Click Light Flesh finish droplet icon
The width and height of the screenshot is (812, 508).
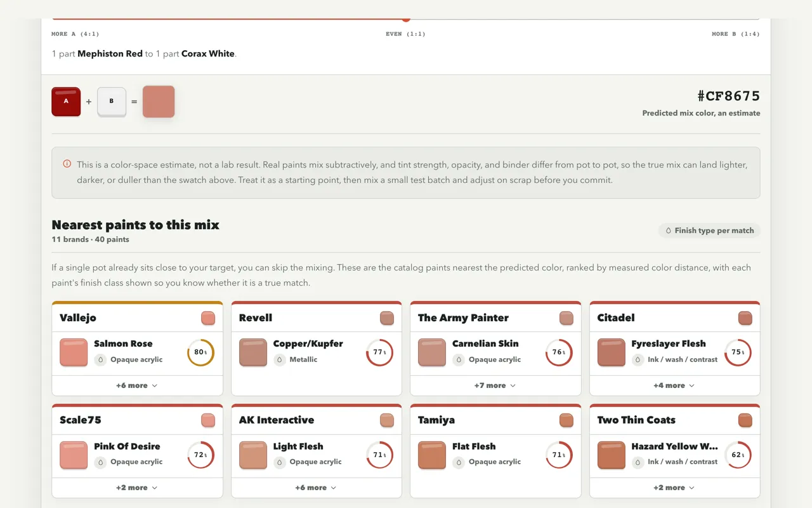click(x=280, y=462)
